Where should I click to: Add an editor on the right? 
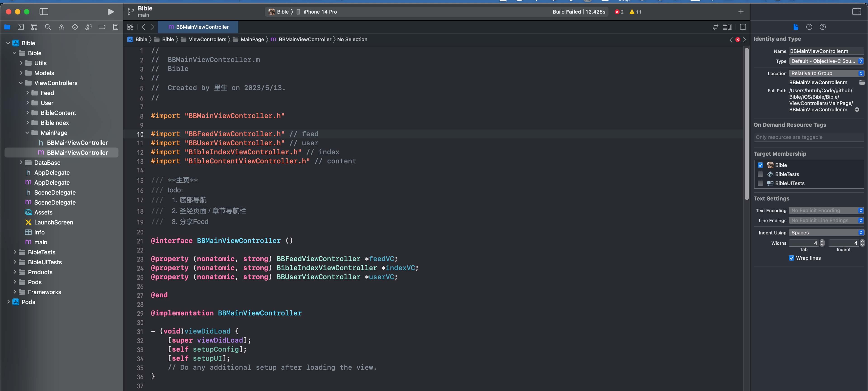pos(743,27)
